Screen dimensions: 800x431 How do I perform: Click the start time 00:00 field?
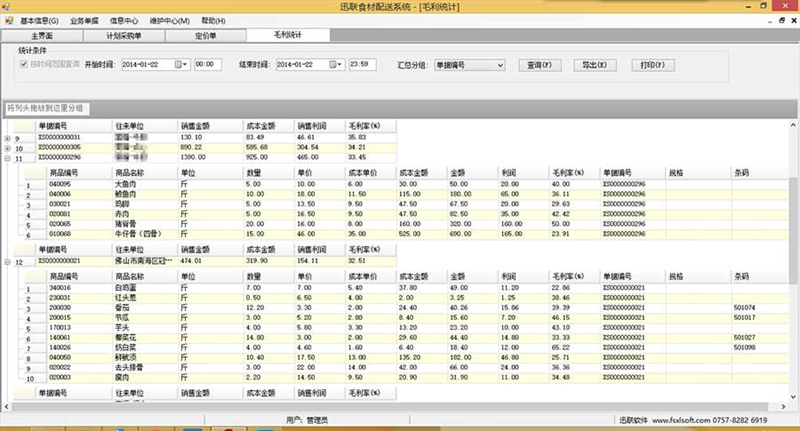(x=207, y=65)
